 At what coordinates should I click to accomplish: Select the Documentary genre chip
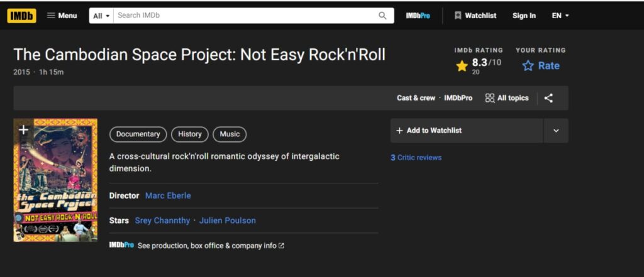[x=138, y=134]
